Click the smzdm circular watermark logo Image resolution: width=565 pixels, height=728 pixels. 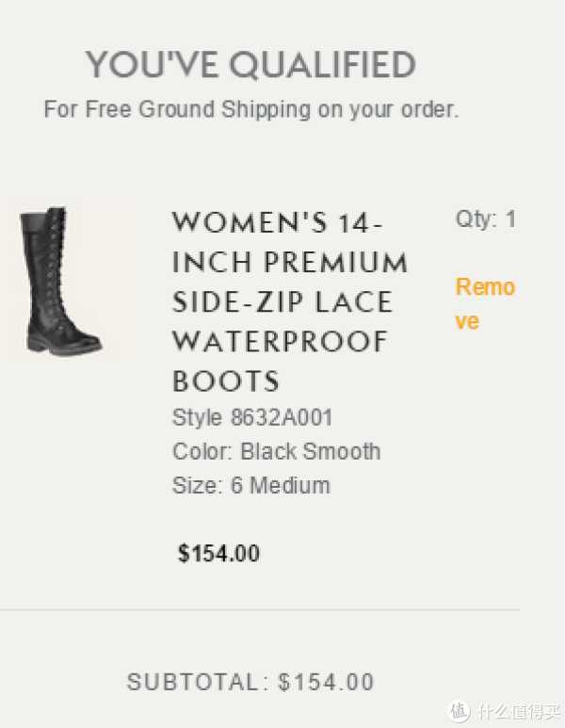tap(460, 711)
